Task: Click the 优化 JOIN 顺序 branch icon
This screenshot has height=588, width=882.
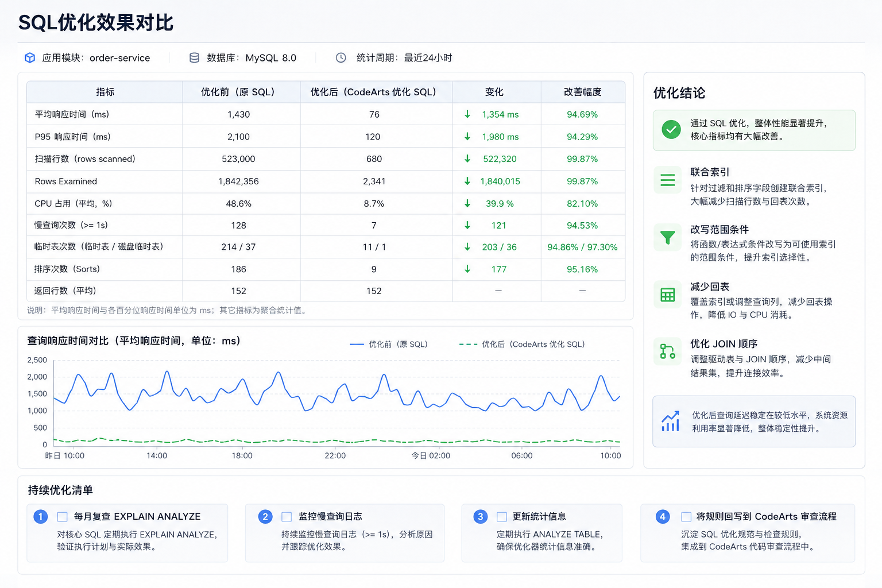Action: pos(667,351)
